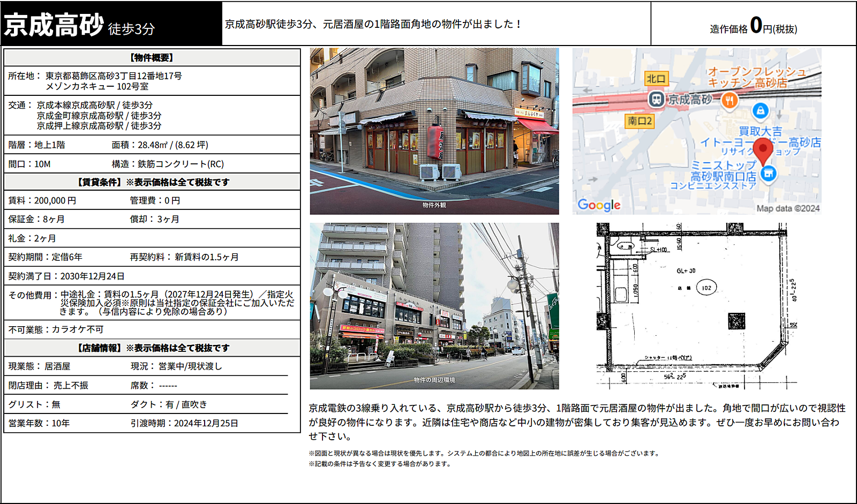
Task: Click the 店舗情報 section header
Action: tap(152, 348)
